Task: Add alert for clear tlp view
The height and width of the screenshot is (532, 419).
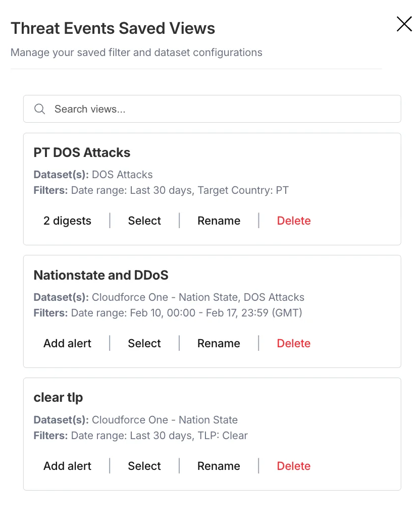Action: point(67,466)
